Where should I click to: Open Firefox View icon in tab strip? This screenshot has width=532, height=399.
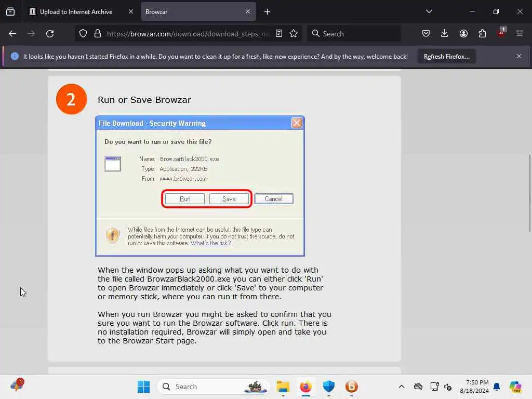10,11
